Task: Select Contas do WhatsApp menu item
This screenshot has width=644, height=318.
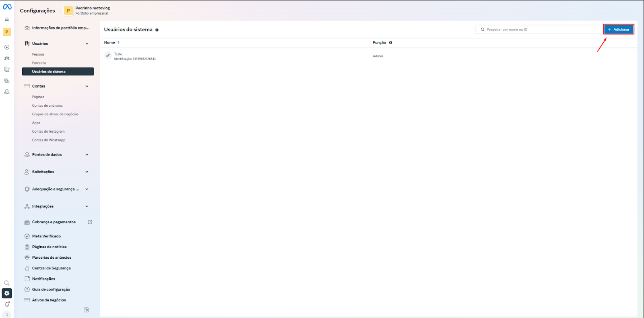Action: click(x=49, y=140)
